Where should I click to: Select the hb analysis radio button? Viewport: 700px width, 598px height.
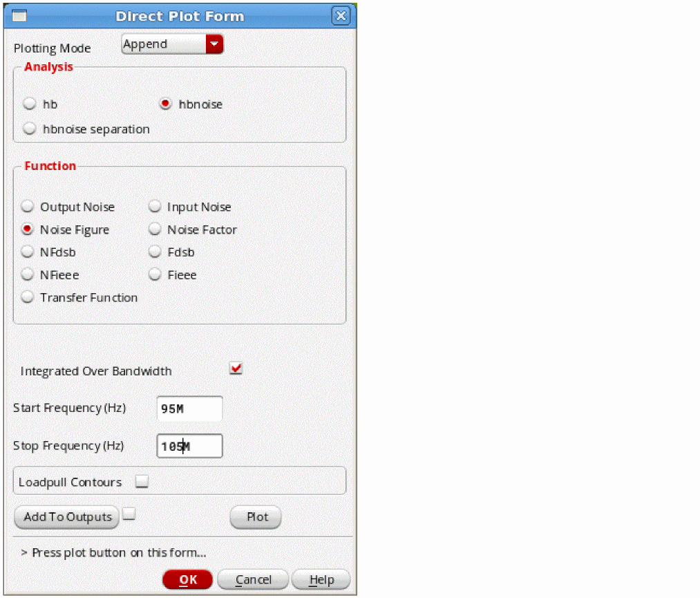(30, 104)
